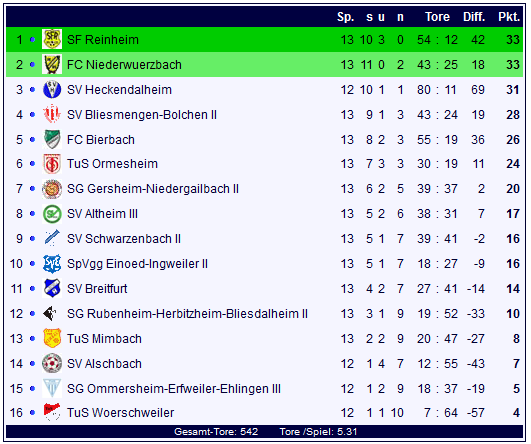
Task: Click the SV Altheim III green logo
Action: click(52, 214)
